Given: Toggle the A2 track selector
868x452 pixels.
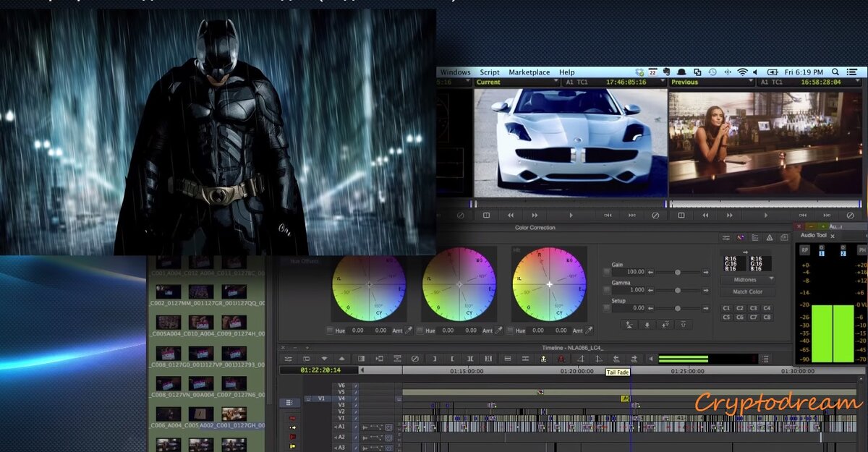Looking at the screenshot, I should (x=340, y=437).
